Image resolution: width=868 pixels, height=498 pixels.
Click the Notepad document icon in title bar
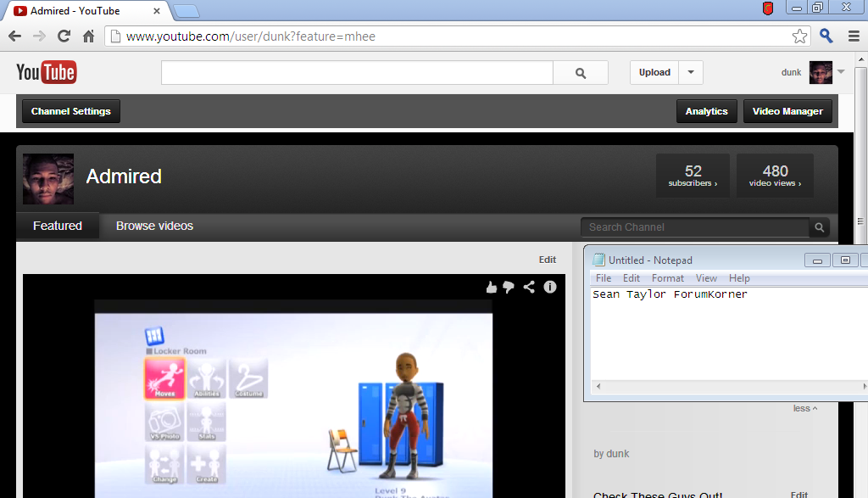pos(598,260)
